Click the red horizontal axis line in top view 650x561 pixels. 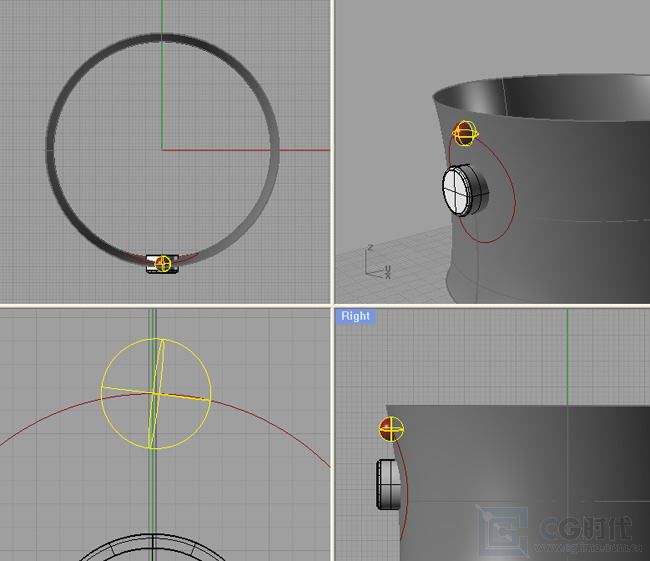click(x=250, y=150)
